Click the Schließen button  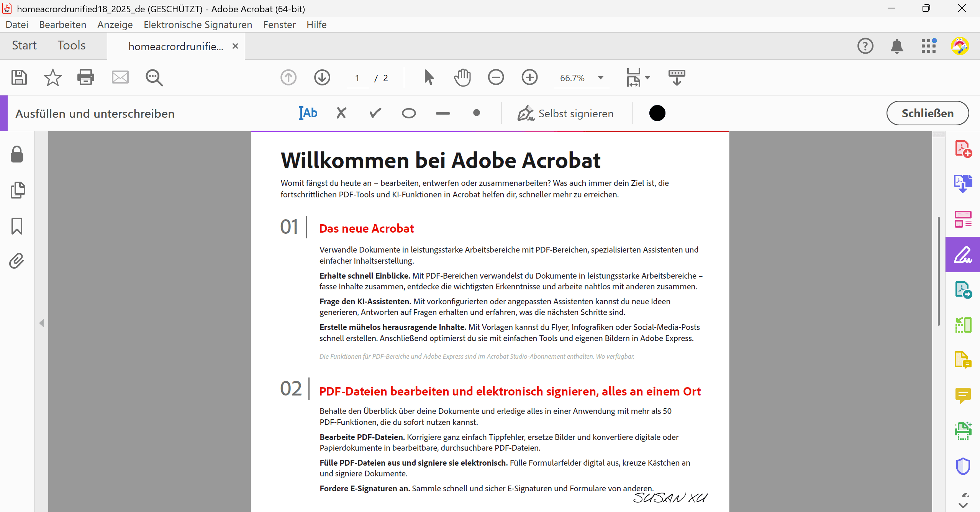point(928,113)
